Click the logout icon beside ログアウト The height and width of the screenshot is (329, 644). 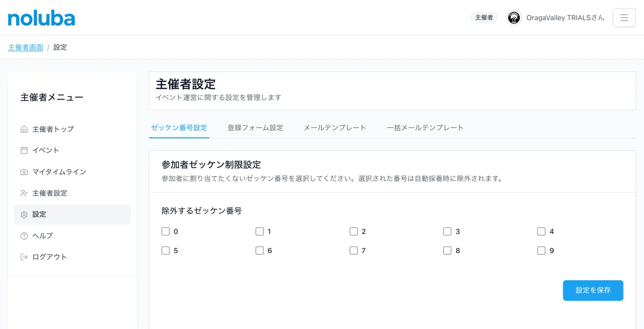[24, 257]
